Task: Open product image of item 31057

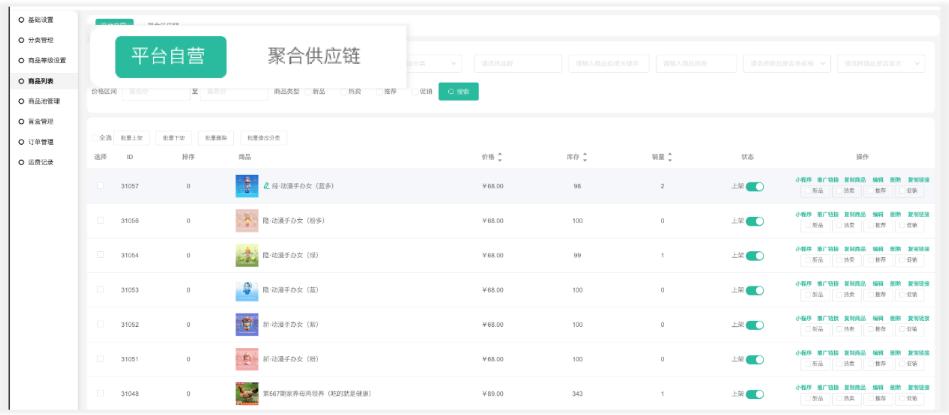Action: 247,186
